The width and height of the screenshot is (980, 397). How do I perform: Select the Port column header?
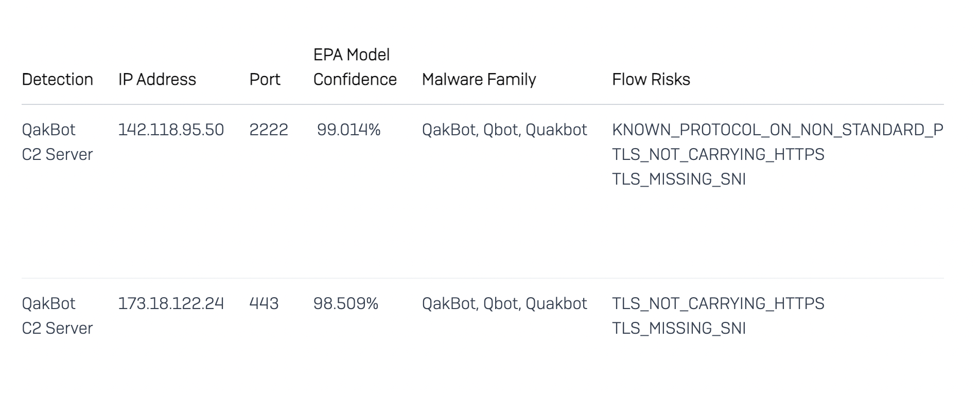265,79
